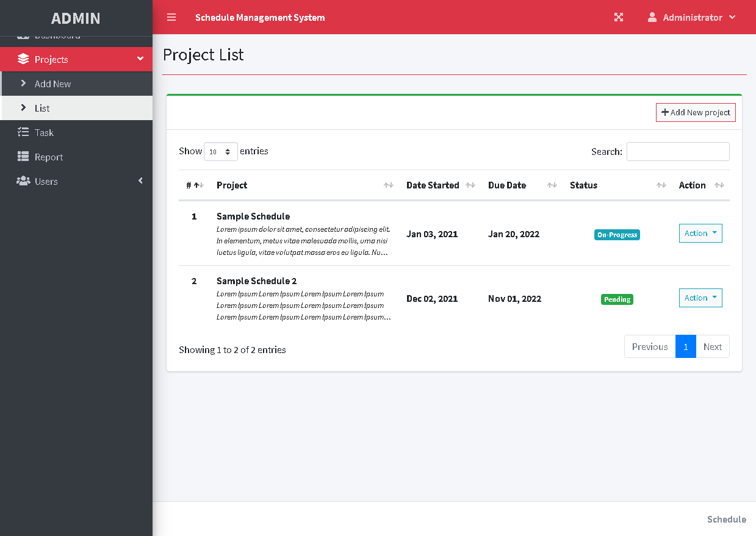This screenshot has width=756, height=536.
Task: Open the Users sidebar item
Action: point(76,181)
